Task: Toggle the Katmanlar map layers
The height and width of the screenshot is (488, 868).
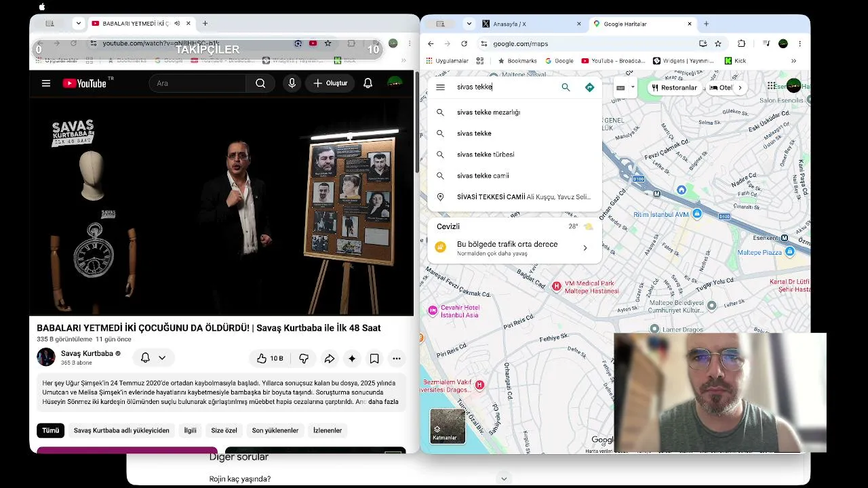Action: [448, 426]
